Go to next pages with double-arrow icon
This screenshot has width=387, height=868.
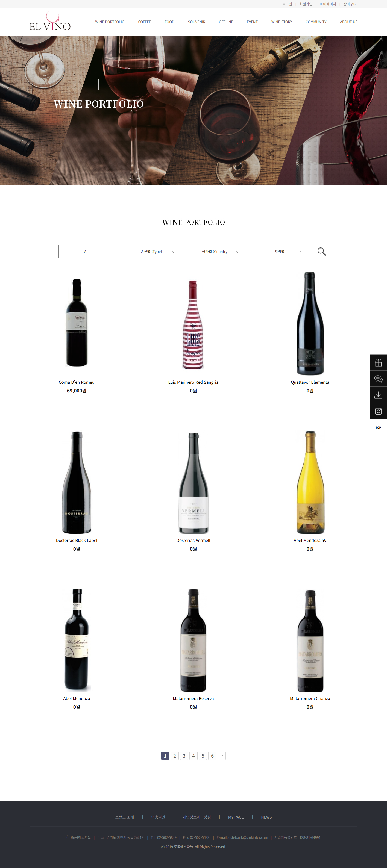pyautogui.click(x=221, y=756)
